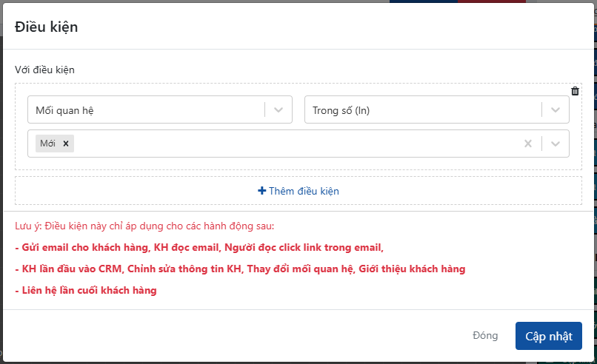Click the "Trong số (In)" operator text
The image size is (597, 364).
click(x=341, y=110)
